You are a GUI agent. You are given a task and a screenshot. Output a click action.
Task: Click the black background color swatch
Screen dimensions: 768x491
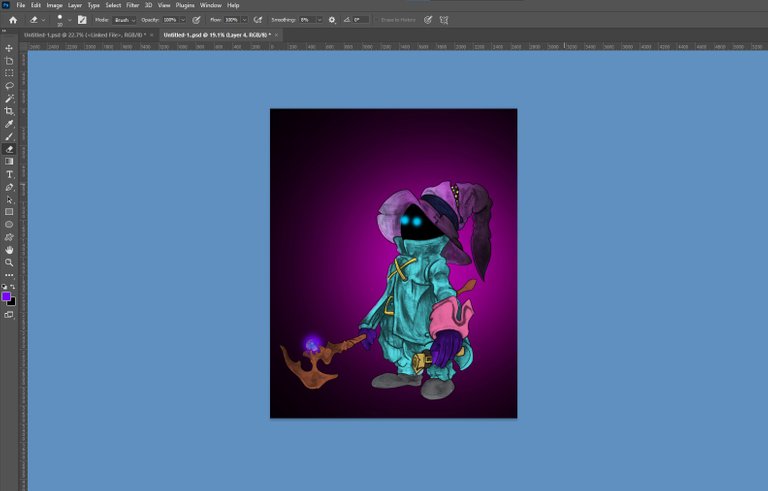(x=12, y=302)
